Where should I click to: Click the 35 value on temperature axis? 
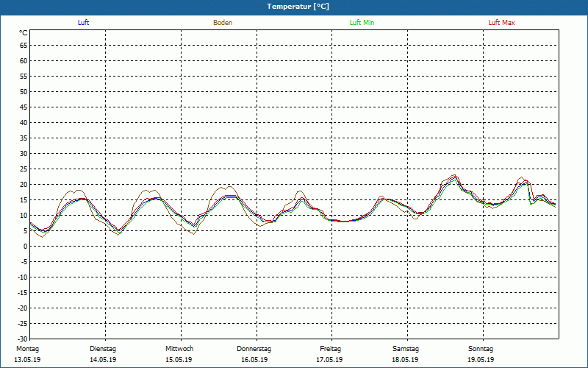(24, 138)
